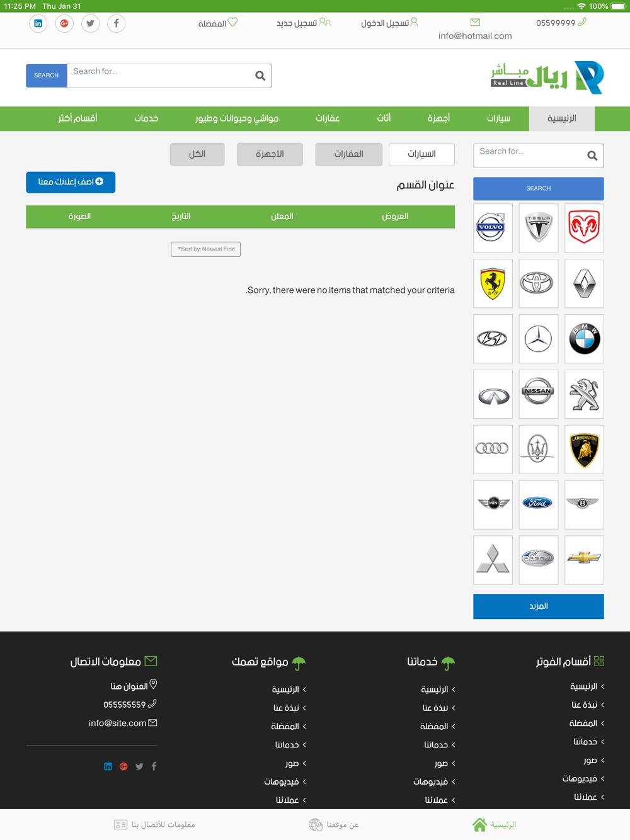This screenshot has height=840, width=630.
Task: Select the Bentley brand logo
Action: 584,505
